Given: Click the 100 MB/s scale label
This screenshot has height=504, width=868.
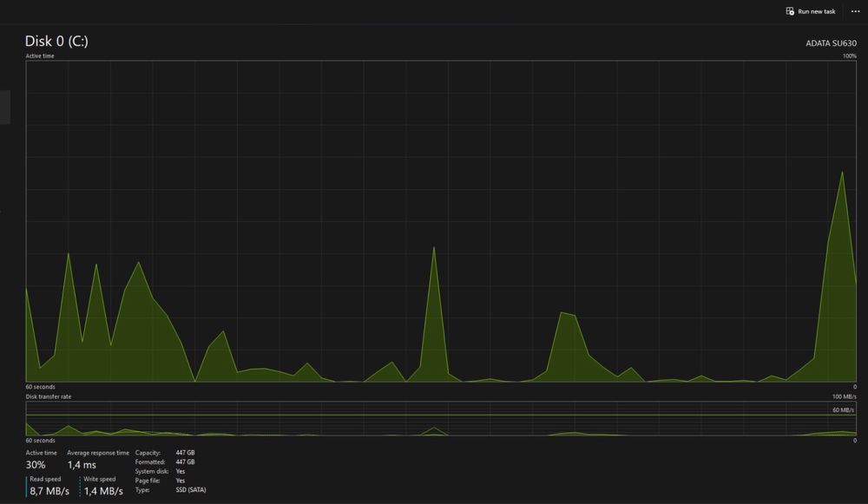Looking at the screenshot, I should pos(845,396).
